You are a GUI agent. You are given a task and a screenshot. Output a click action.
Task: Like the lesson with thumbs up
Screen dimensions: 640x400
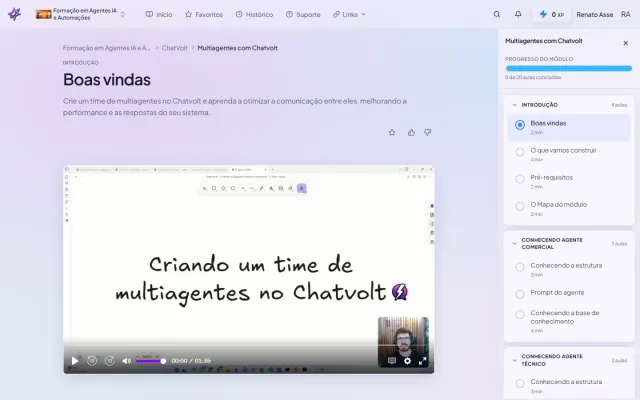[411, 132]
